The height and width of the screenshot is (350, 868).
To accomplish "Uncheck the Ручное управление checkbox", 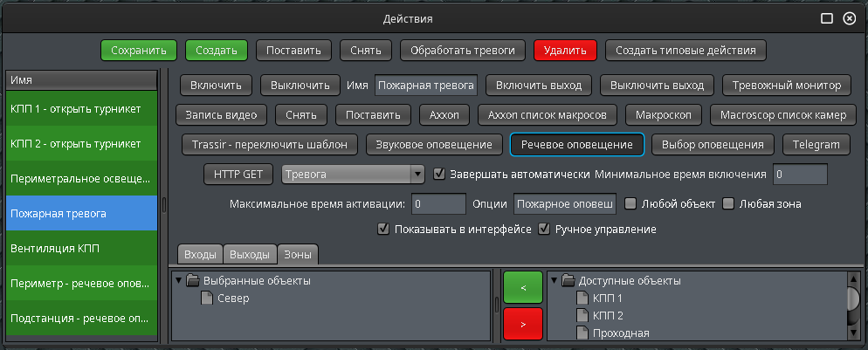I will click(x=544, y=230).
